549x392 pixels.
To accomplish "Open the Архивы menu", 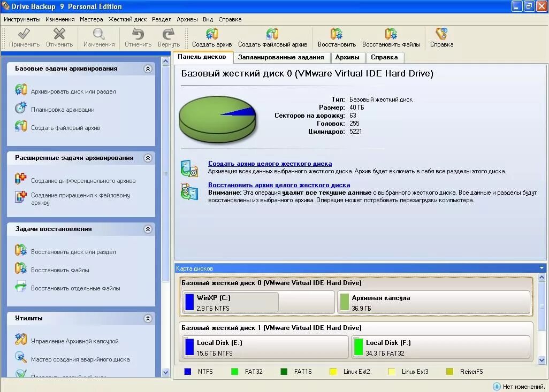I will tap(187, 19).
